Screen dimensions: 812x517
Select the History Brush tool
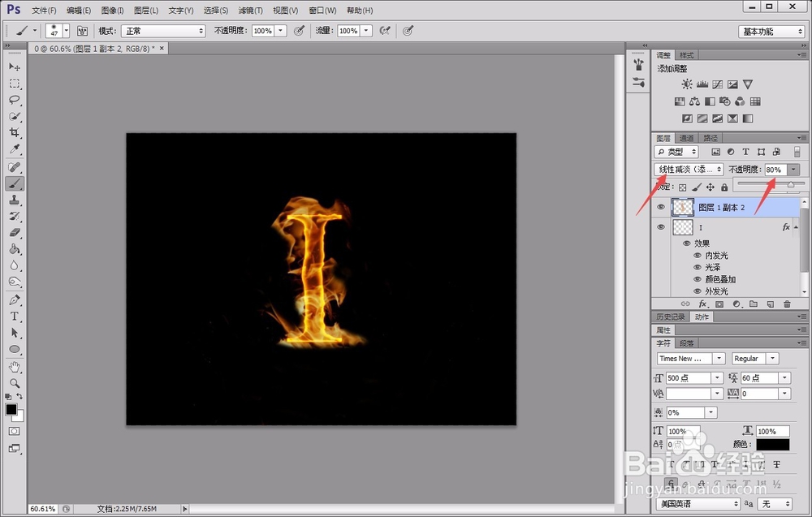coord(15,217)
